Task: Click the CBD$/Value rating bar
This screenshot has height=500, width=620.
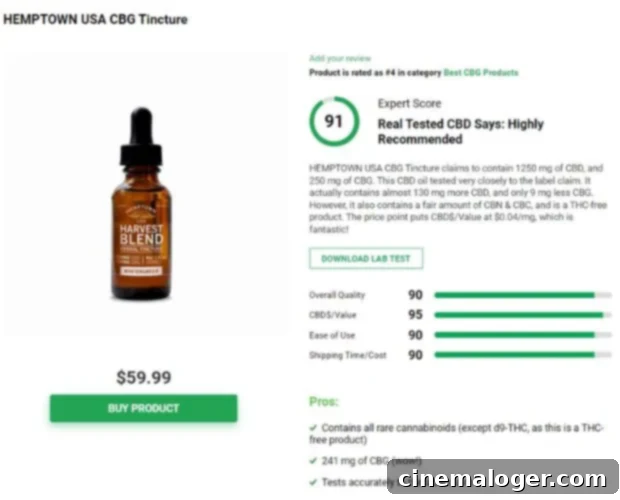Action: pos(523,315)
